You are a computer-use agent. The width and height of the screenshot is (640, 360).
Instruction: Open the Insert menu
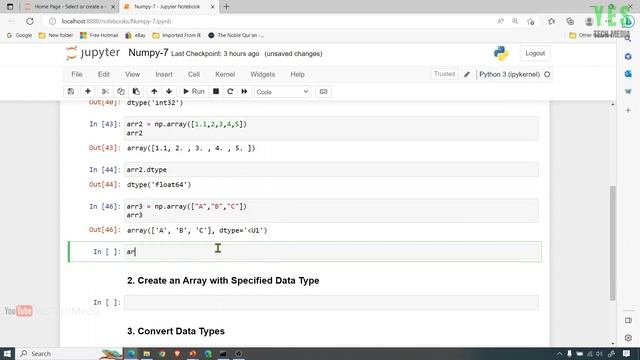pyautogui.click(x=164, y=74)
